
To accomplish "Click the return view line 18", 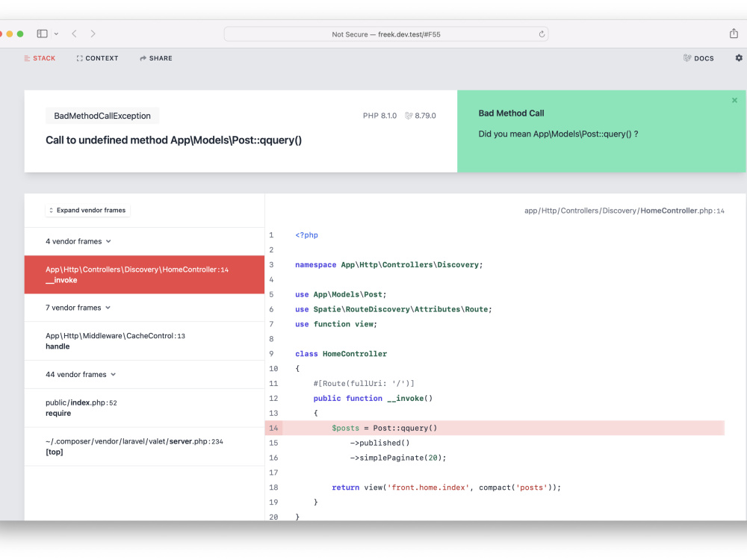I will tap(447, 488).
